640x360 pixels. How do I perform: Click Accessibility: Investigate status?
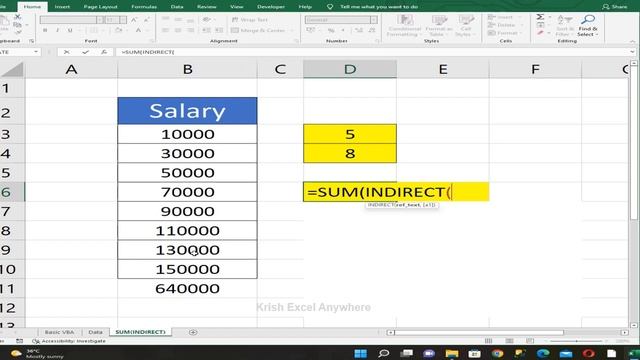pos(69,341)
